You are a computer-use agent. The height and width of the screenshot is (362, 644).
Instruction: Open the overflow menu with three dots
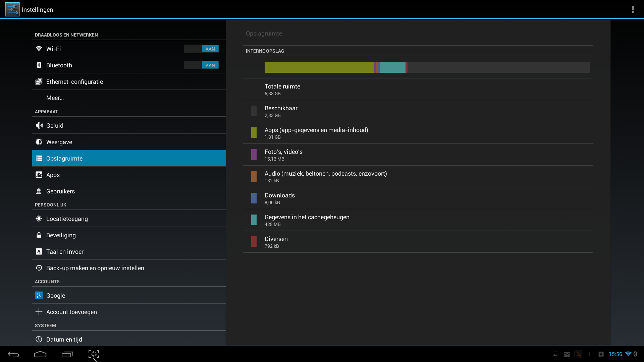(633, 9)
